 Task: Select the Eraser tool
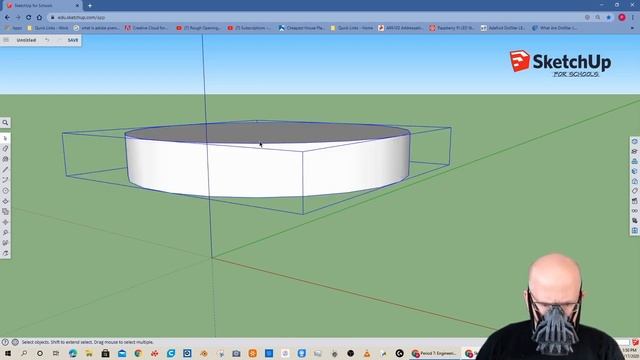(5, 149)
